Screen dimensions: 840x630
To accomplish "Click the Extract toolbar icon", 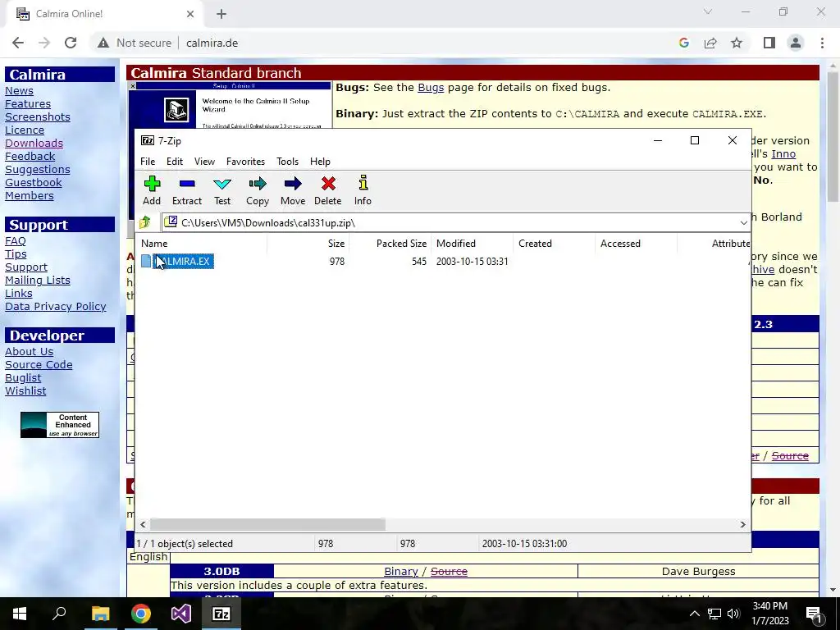I will click(x=187, y=185).
